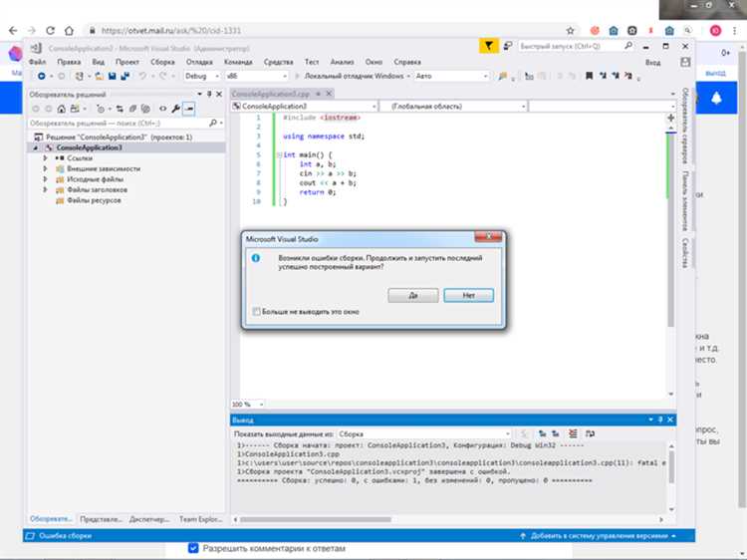Open the Debug configuration dropdown

(x=202, y=76)
